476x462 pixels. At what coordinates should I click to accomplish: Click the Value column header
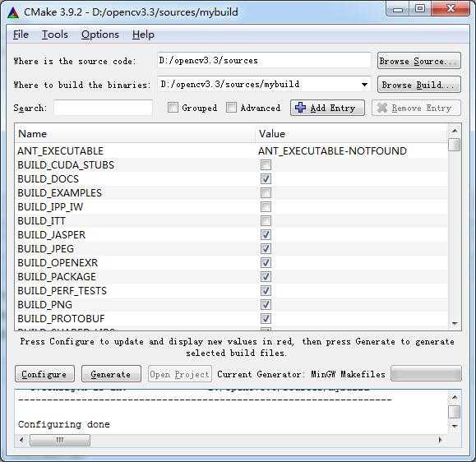352,133
